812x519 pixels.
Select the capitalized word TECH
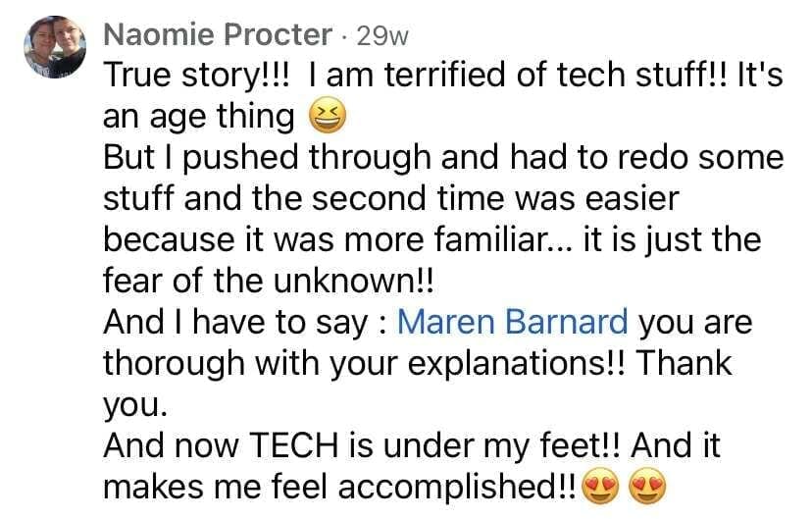coord(293,445)
